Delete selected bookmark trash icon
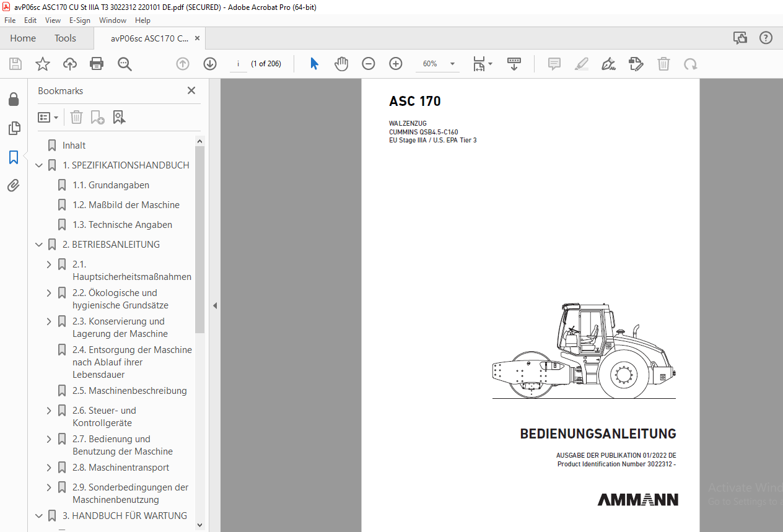The width and height of the screenshot is (783, 532). pyautogui.click(x=76, y=117)
